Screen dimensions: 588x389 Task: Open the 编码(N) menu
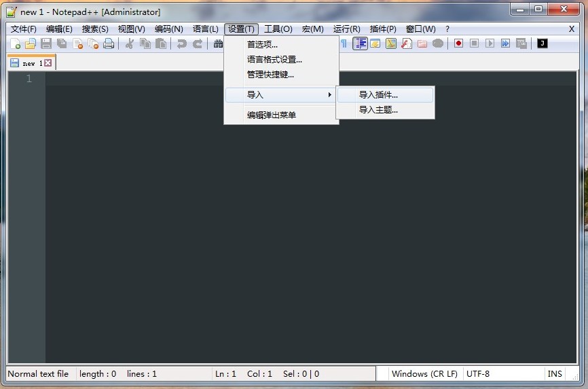coord(169,29)
